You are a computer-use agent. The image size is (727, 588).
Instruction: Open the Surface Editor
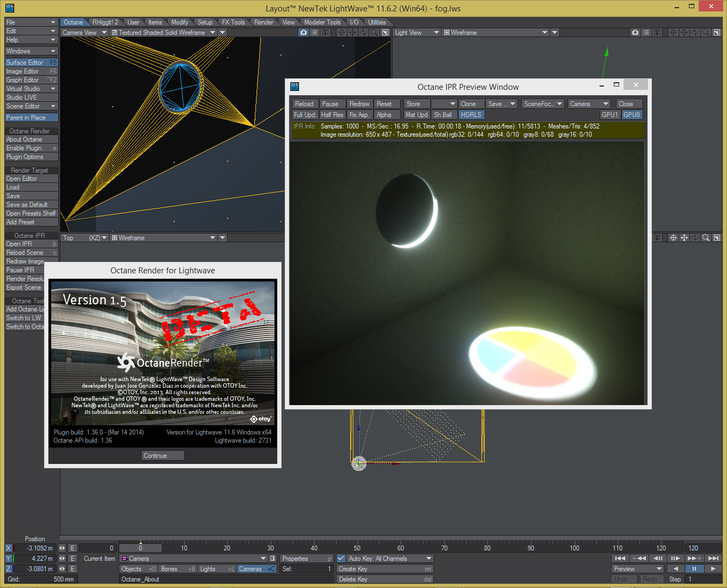coord(32,63)
